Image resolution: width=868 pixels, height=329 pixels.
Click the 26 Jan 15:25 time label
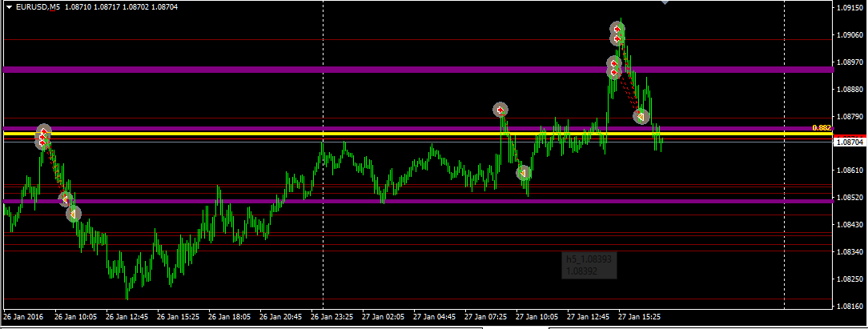179,317
